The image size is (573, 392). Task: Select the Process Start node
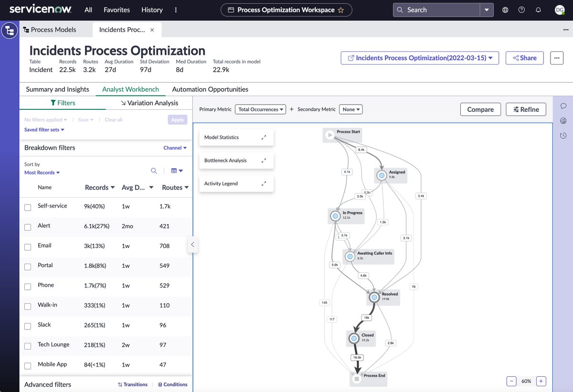click(342, 135)
